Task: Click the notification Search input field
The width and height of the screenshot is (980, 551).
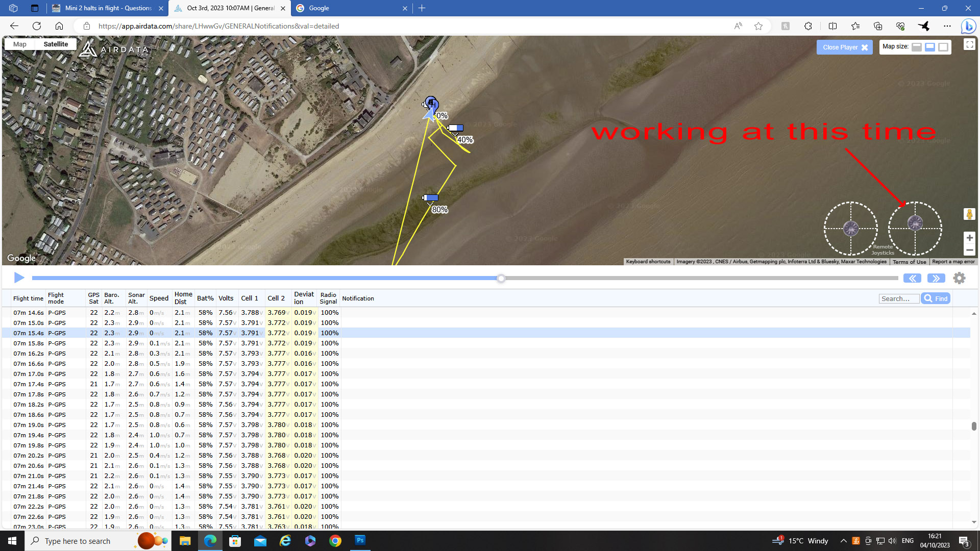Action: pos(898,298)
